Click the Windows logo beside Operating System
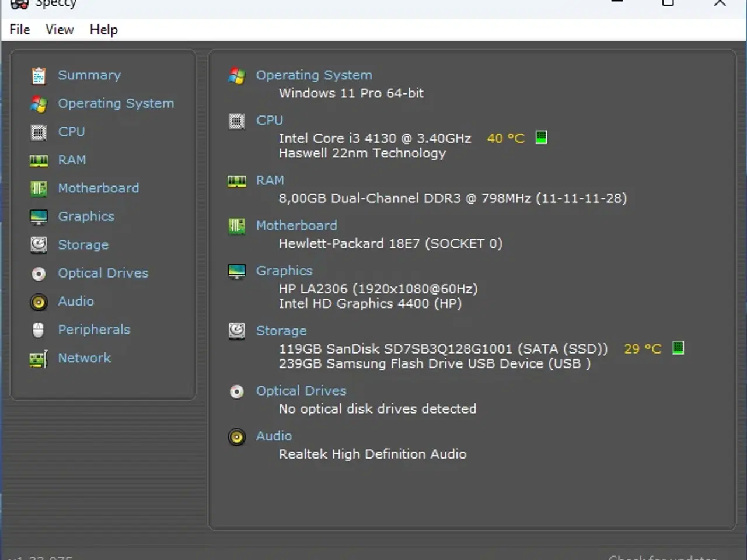This screenshot has height=560, width=747. tap(236, 76)
